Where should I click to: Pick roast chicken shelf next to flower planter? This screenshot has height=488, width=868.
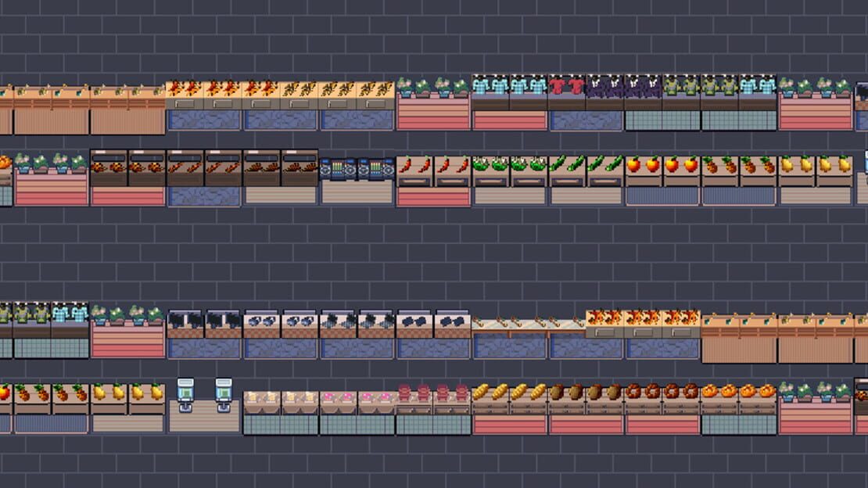click(128, 178)
